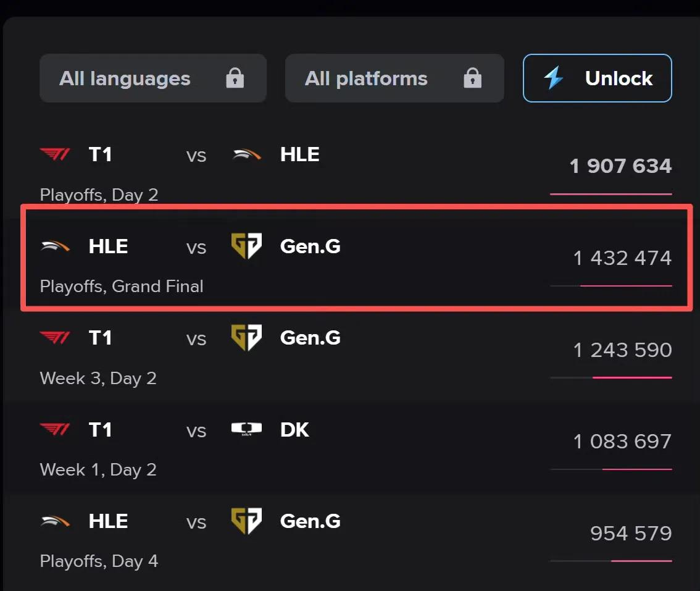Click Gen.G logo in the Grand Final match

(x=246, y=246)
